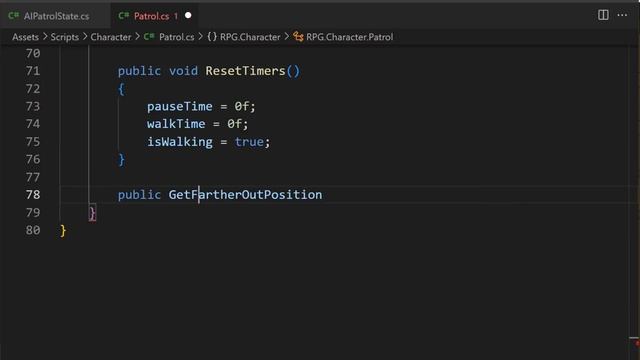Screen dimensions: 640x360
Task: Click the '0f' value on line 73
Action: pos(241,107)
